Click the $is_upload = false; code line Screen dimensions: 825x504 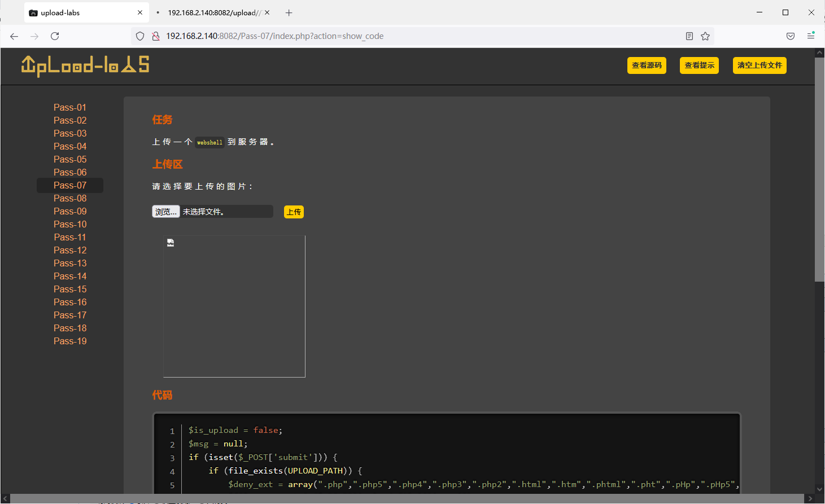tap(235, 430)
